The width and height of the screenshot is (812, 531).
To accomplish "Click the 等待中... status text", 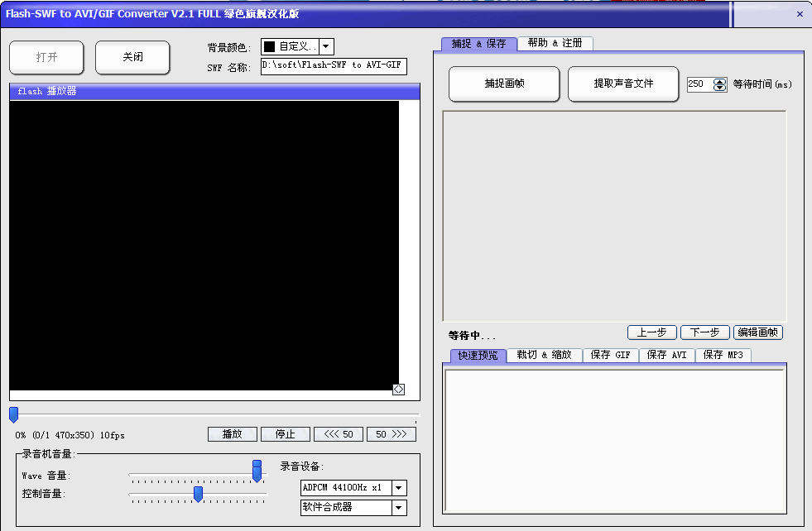I will (472, 335).
